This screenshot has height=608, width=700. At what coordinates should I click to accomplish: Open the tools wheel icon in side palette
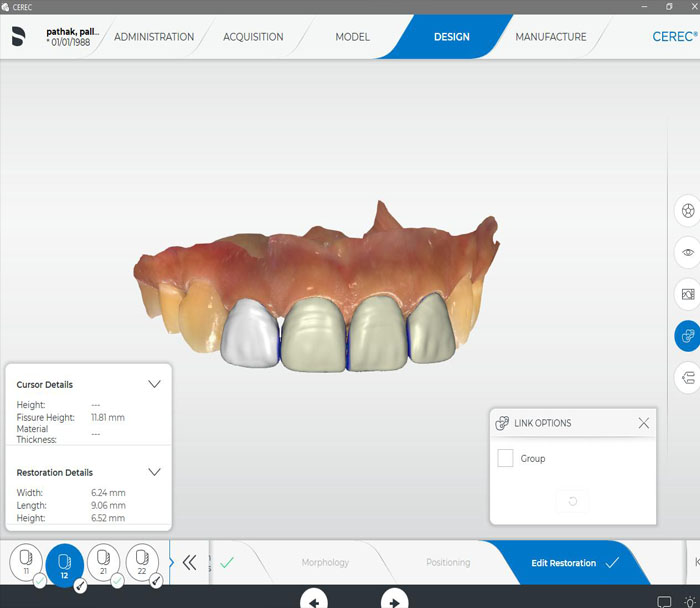[688, 210]
